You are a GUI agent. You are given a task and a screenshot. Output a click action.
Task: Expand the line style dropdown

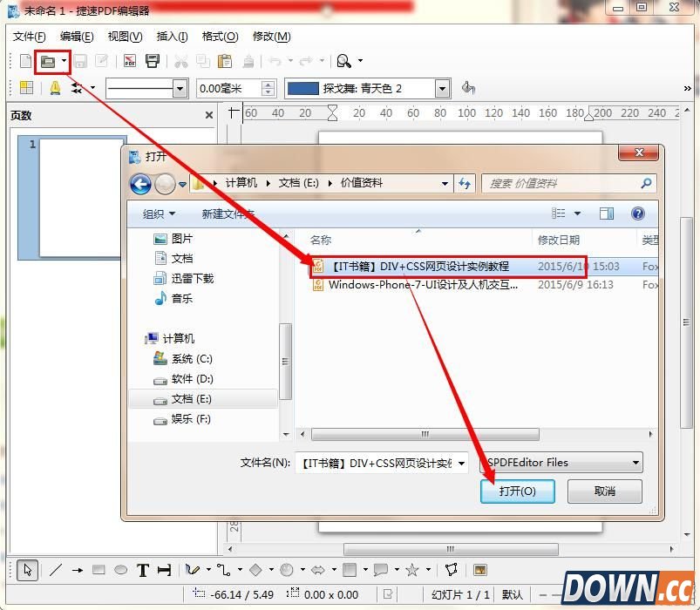pos(180,88)
